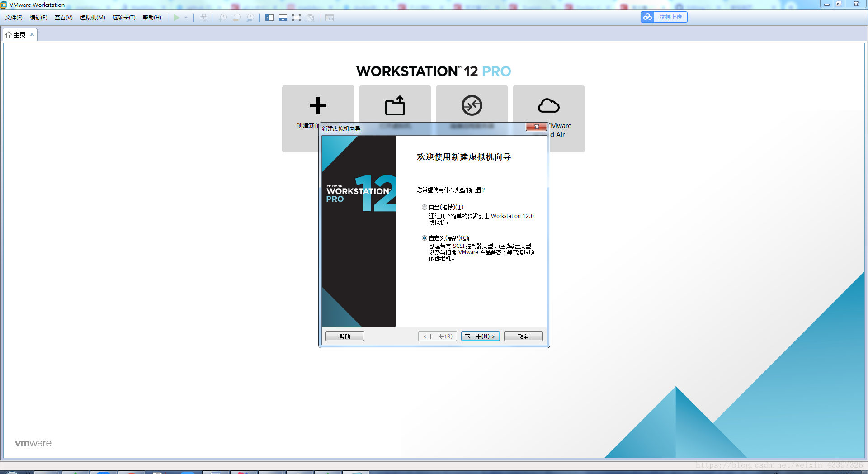Click the vmware logo at bottom left

(x=33, y=443)
